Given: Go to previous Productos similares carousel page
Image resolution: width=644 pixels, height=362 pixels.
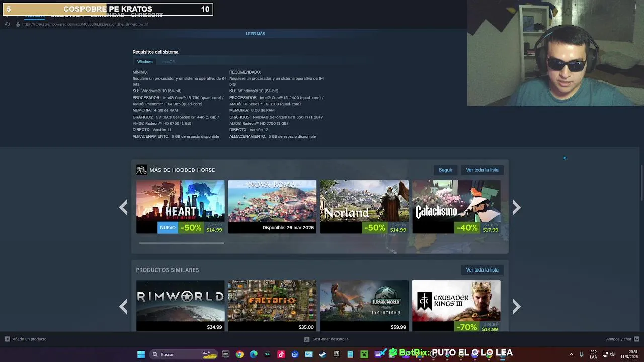Looking at the screenshot, I should pos(123,306).
